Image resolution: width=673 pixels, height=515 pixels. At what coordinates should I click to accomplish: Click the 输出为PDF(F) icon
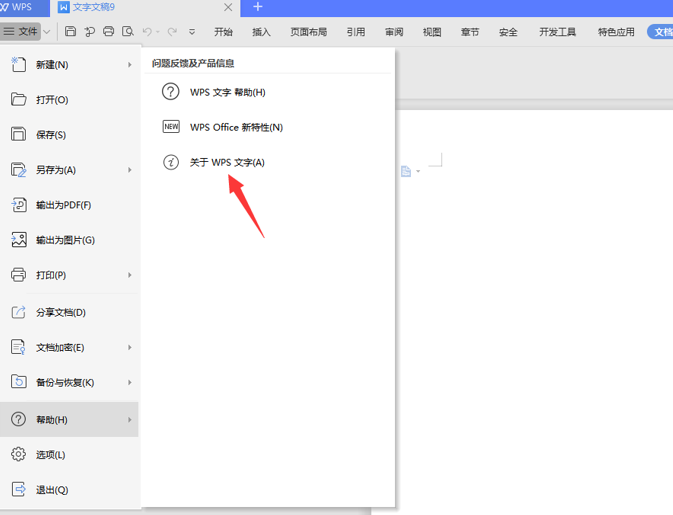[18, 205]
